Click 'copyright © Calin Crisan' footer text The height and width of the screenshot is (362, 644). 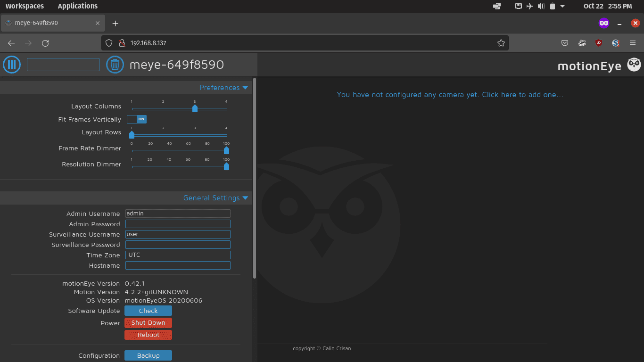click(322, 348)
